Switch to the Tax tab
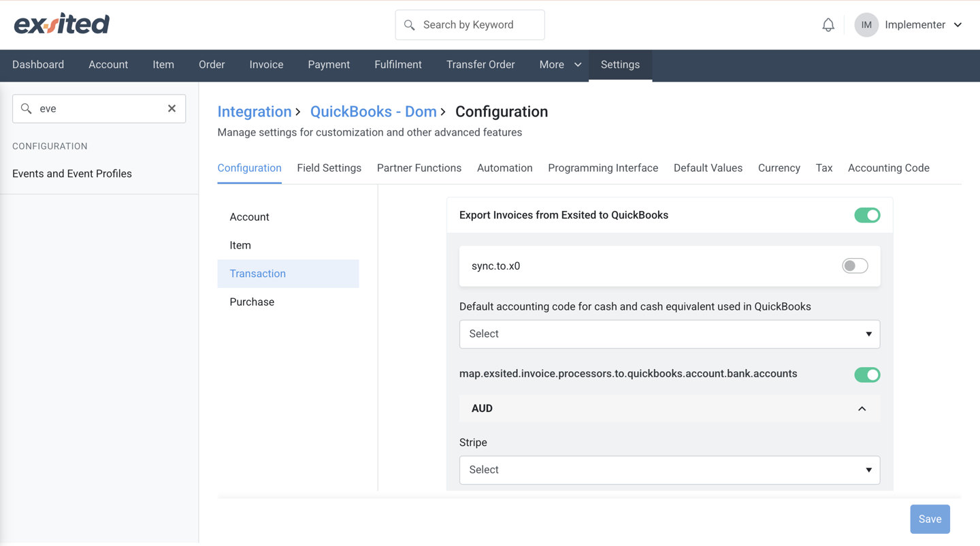The width and height of the screenshot is (980, 546). tap(824, 168)
